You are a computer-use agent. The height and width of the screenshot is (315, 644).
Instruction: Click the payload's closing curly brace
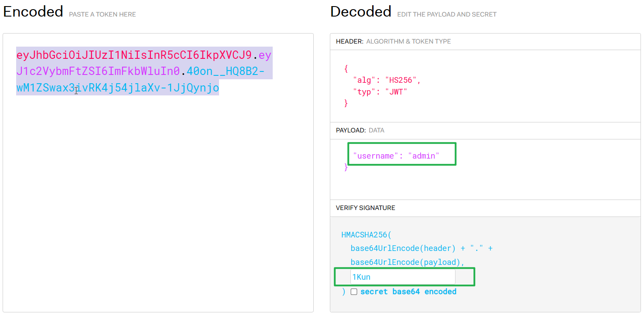point(346,167)
